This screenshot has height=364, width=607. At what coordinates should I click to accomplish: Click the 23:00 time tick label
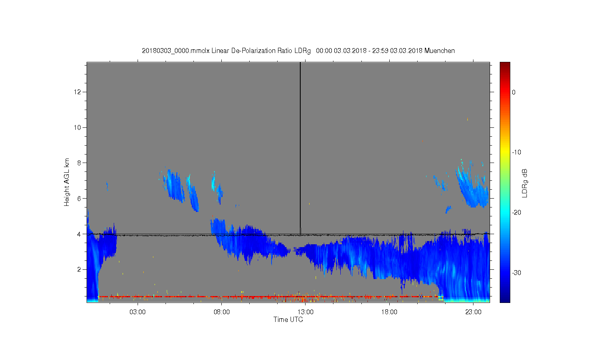(x=473, y=312)
